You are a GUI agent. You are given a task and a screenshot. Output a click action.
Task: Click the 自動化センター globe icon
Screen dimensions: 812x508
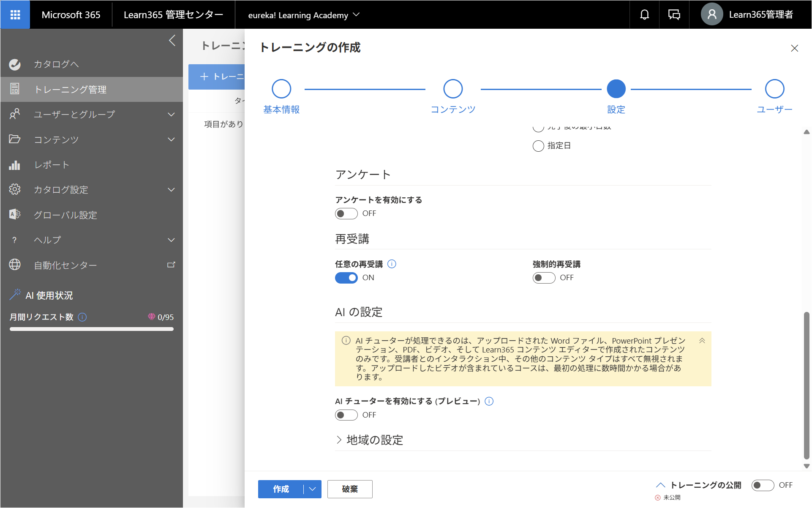[15, 265]
